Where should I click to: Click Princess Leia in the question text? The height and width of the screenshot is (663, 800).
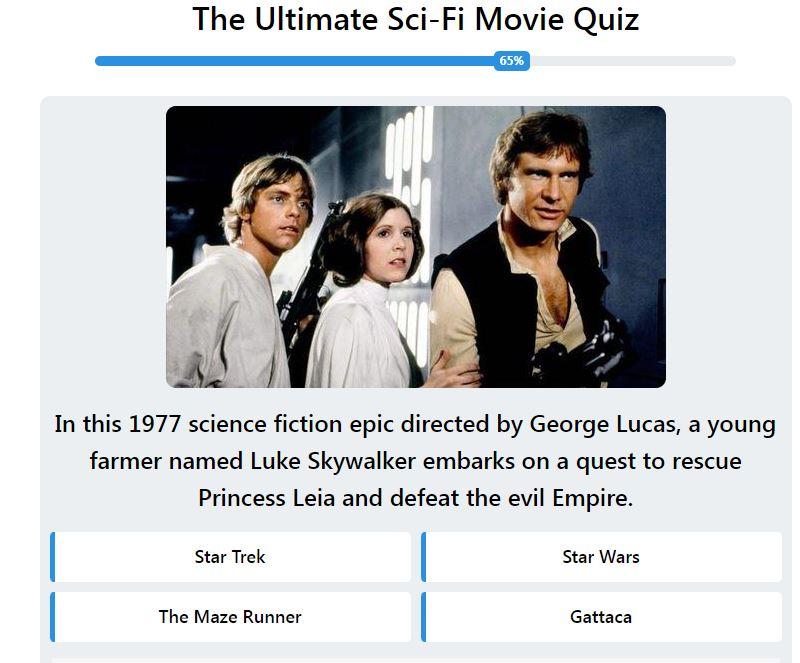coord(266,498)
